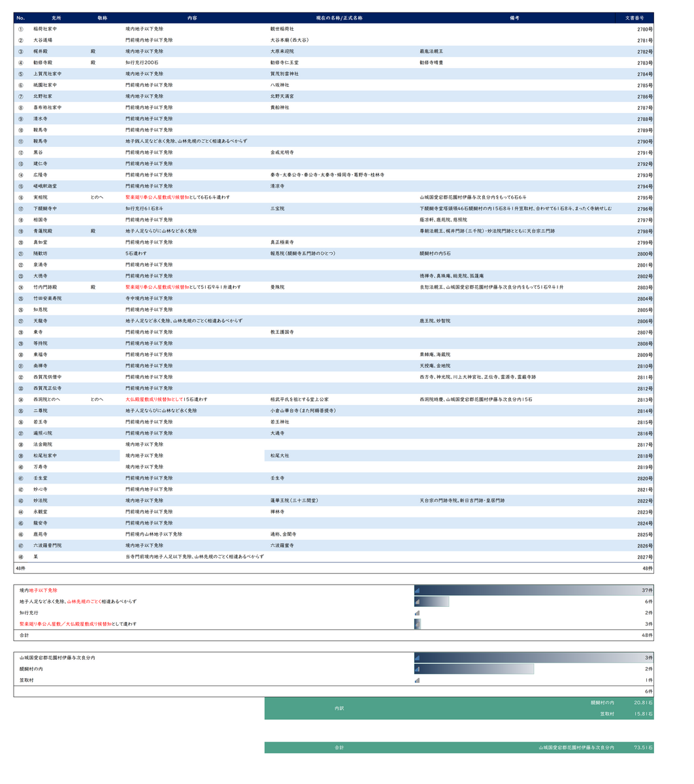The height and width of the screenshot is (784, 694).
Task: Select the cell 嵯峨釈迦堂
Action: [x=45, y=186]
